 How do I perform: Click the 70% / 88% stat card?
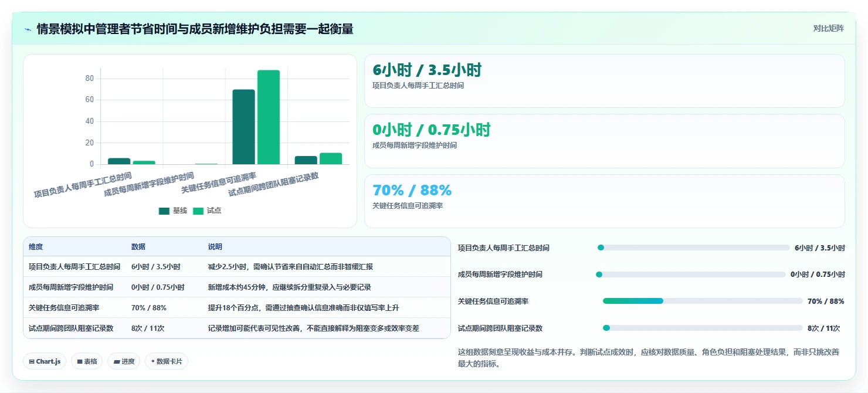[x=604, y=201]
